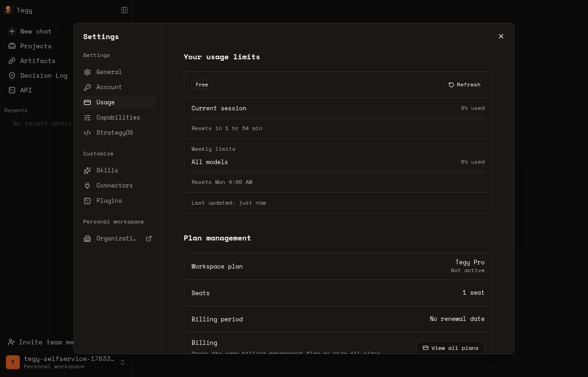Image resolution: width=588 pixels, height=377 pixels.
Task: Click the All models usage bar
Action: point(338,172)
